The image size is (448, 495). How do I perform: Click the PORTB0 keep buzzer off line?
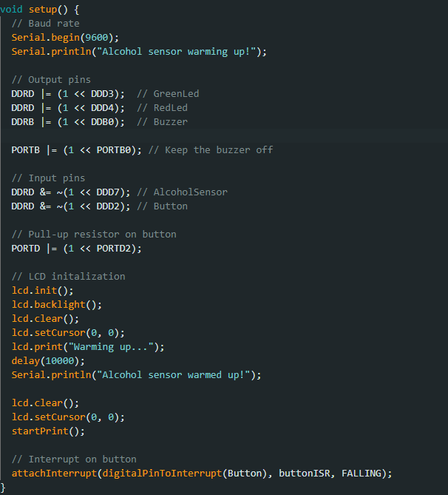click(142, 150)
